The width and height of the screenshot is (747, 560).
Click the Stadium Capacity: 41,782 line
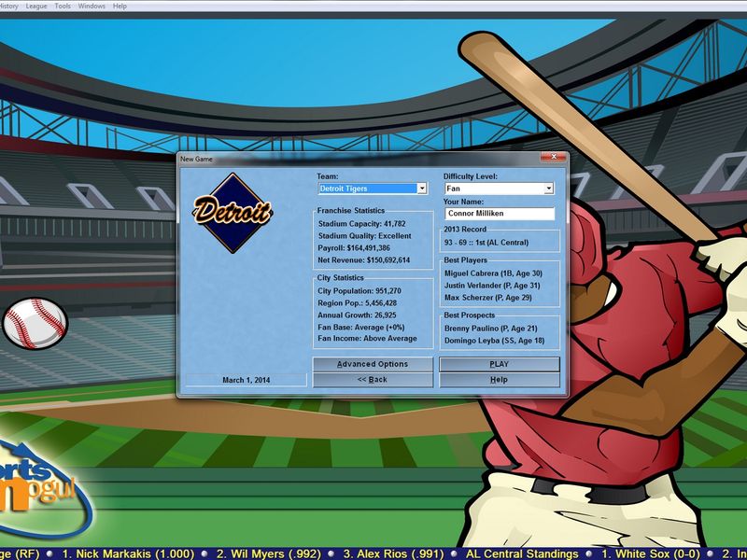tap(361, 224)
